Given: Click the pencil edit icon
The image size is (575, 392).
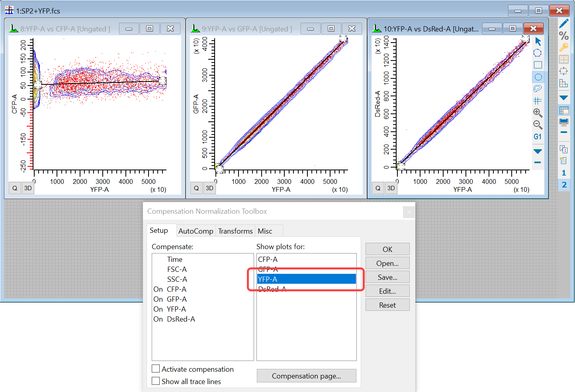Looking at the screenshot, I should click(564, 23).
